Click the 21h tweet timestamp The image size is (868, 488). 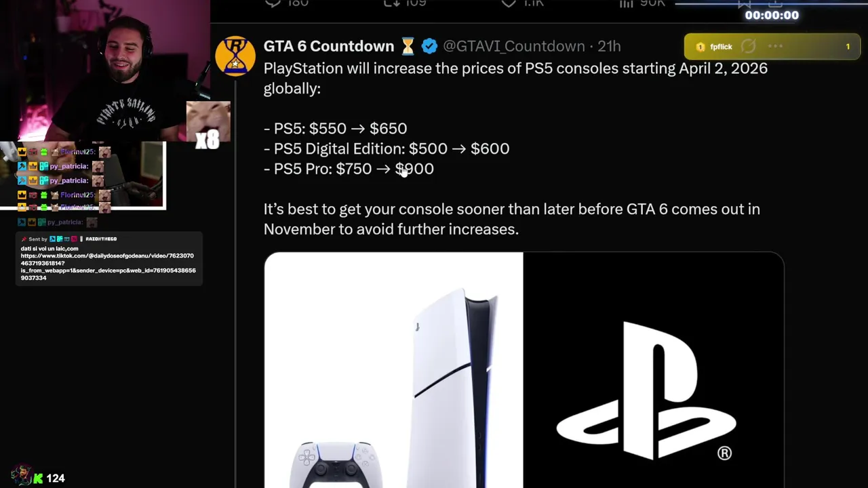pyautogui.click(x=609, y=46)
